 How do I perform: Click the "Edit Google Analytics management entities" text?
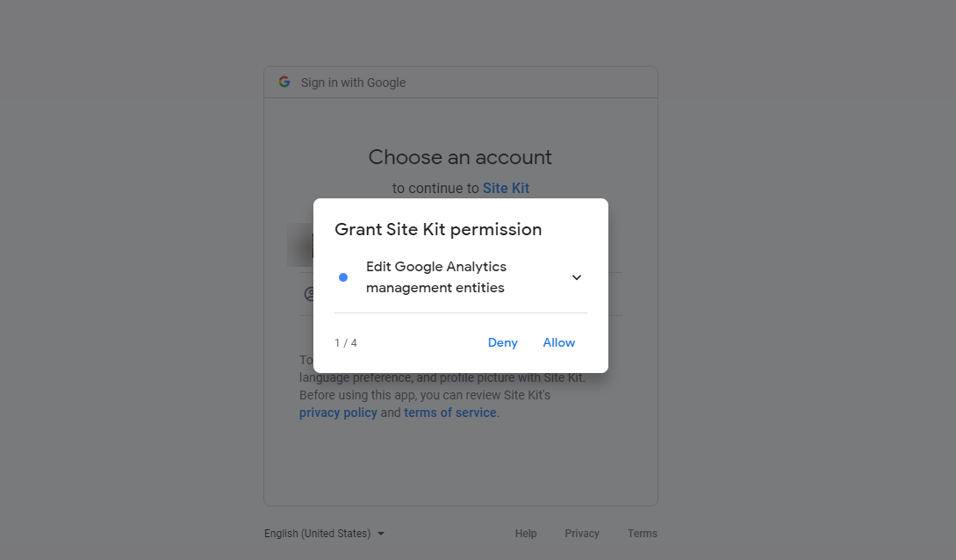[x=436, y=277]
